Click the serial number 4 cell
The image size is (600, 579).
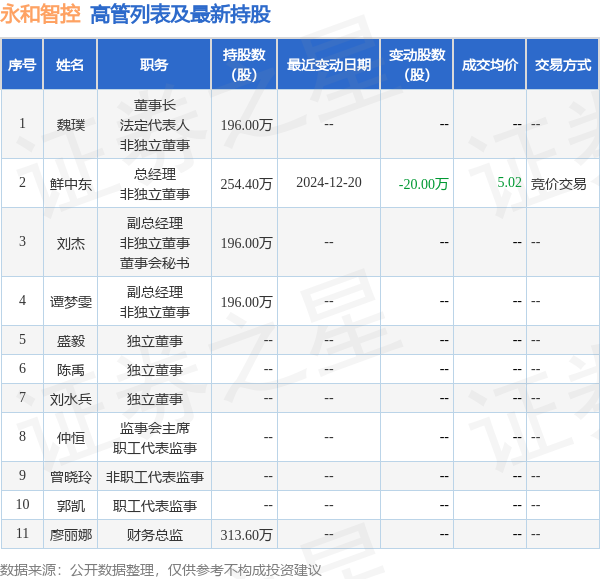(23, 300)
